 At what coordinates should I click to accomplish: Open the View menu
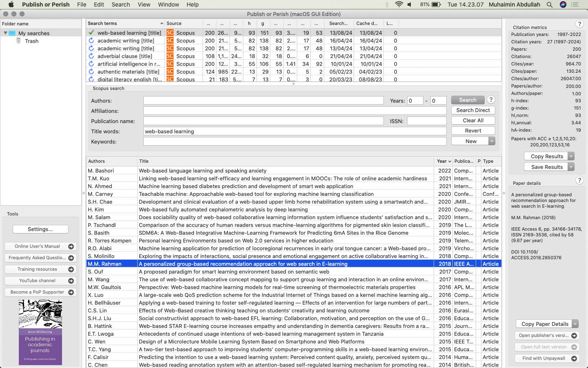tap(144, 4)
